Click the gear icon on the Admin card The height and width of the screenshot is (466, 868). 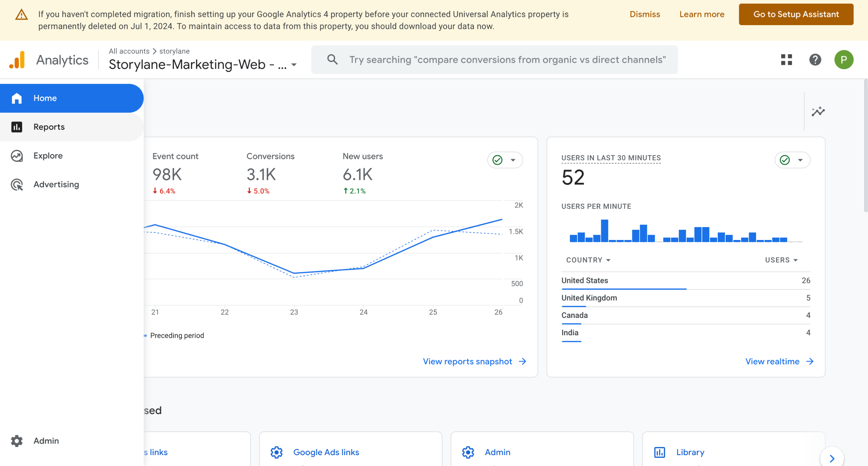[468, 452]
